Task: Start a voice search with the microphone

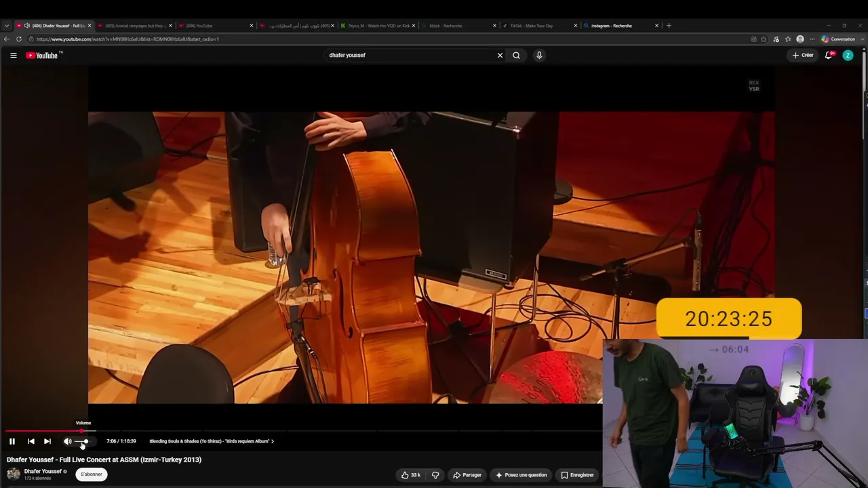Action: [x=539, y=56]
